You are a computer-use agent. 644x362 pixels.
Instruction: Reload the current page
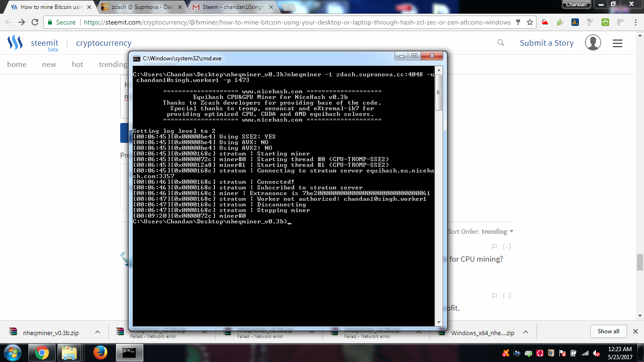tap(35, 22)
